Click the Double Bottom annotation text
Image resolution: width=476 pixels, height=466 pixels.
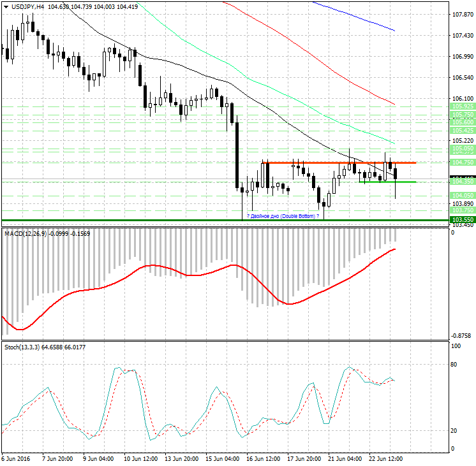coord(283,216)
